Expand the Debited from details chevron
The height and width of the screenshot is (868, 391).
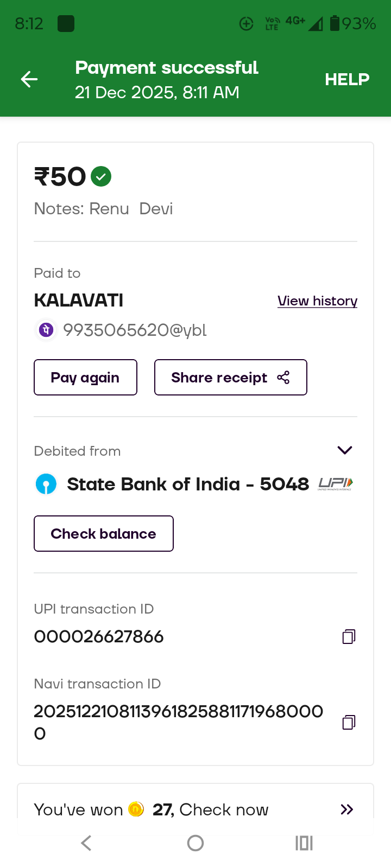click(x=345, y=450)
